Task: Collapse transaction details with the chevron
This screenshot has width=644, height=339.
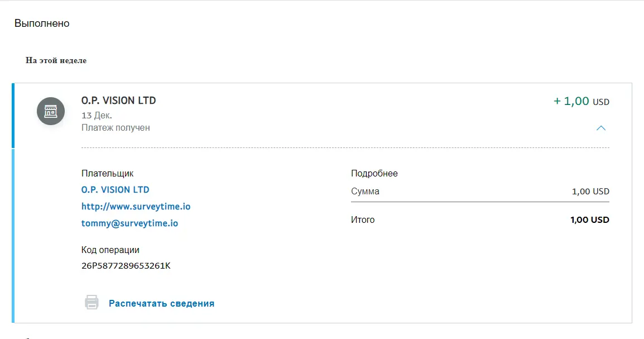Action: (601, 128)
